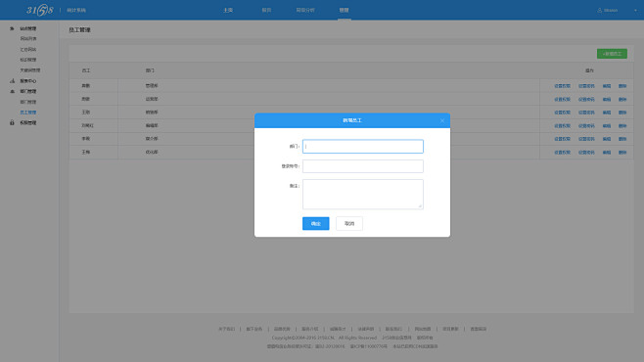Open the permission management sidebar section
This screenshot has width=644, height=362.
tap(28, 122)
